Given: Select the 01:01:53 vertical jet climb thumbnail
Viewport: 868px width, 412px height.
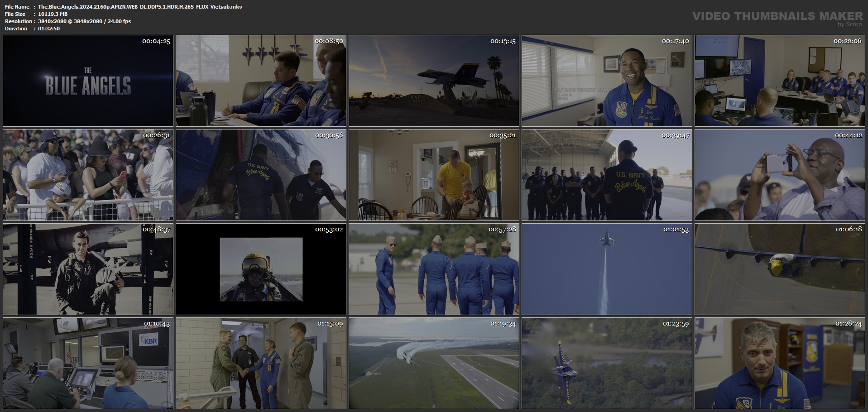Looking at the screenshot, I should (607, 269).
